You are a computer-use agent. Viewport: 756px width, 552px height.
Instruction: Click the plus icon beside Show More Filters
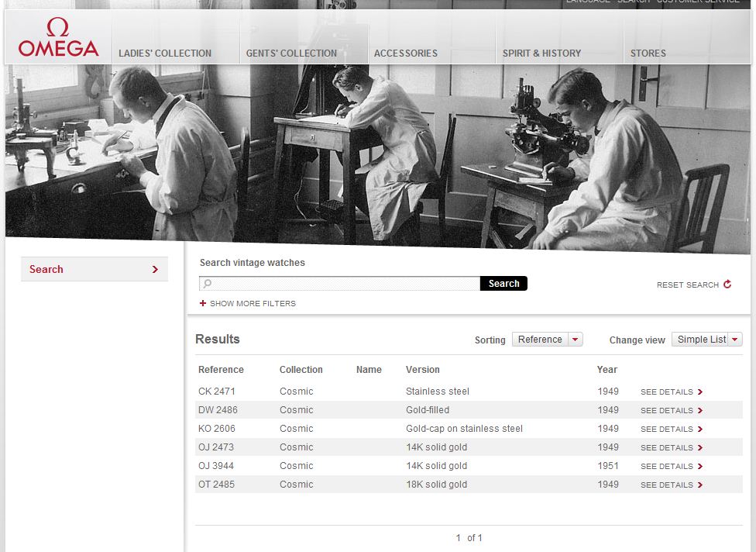point(203,303)
